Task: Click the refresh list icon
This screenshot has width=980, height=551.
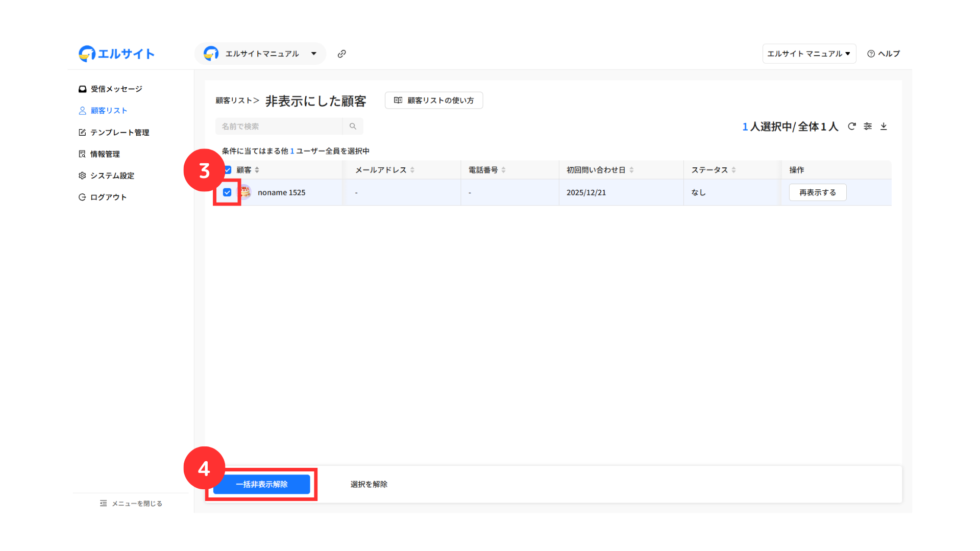Action: coord(851,126)
